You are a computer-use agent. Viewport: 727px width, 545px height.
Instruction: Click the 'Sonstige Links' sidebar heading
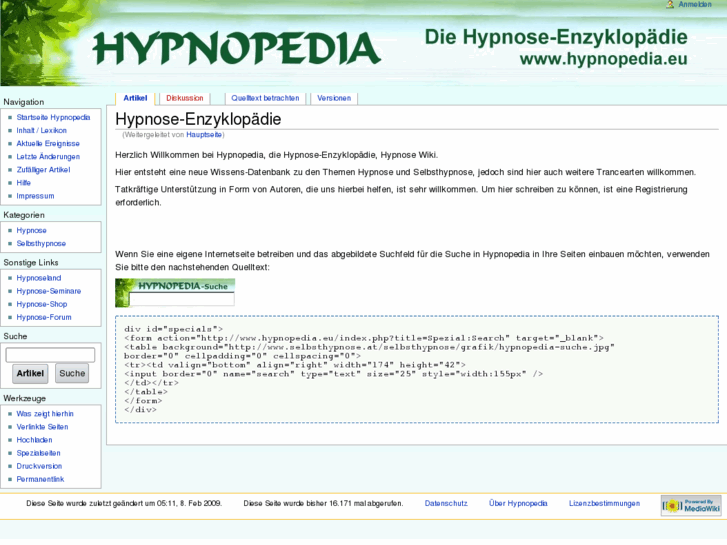tap(31, 263)
